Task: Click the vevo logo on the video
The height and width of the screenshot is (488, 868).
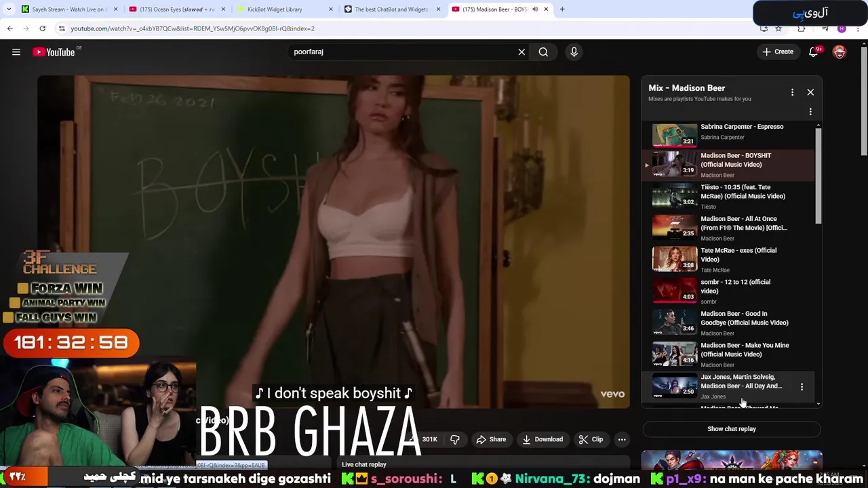Action: click(612, 394)
